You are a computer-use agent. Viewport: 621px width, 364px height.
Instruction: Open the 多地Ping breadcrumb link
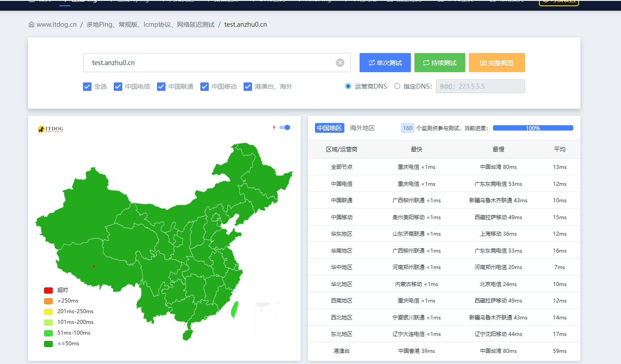[150, 25]
